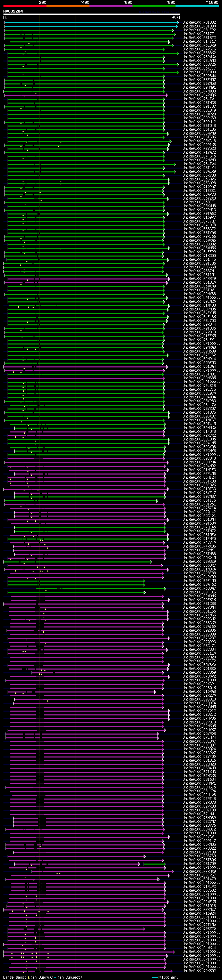222x980 pixels.
Task: Click the Large gaps legend text
Action: [x=43, y=977]
